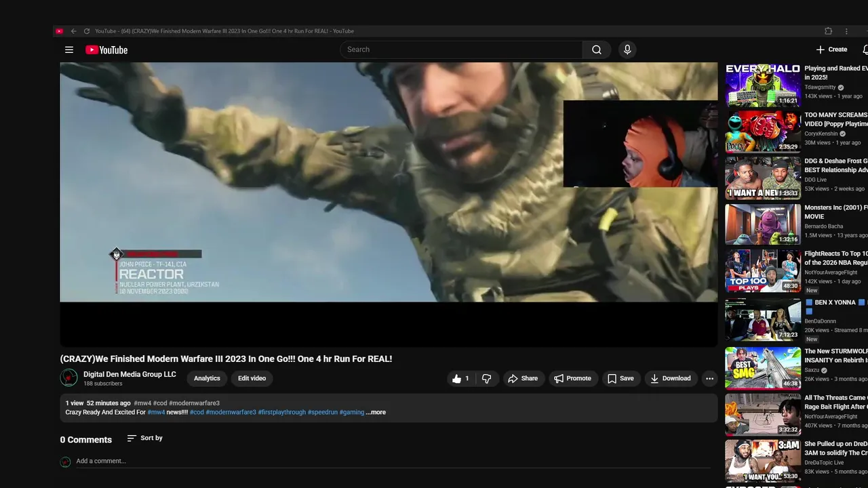Click comment box user avatar
The width and height of the screenshot is (868, 488).
(x=65, y=462)
